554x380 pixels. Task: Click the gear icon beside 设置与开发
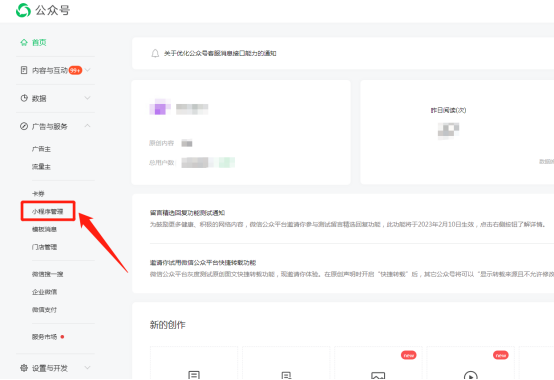pos(24,368)
